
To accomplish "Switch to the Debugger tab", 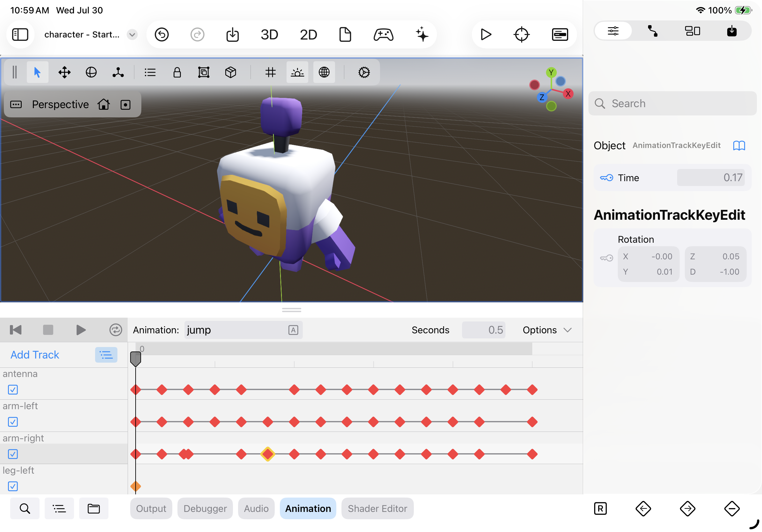I will pos(205,508).
